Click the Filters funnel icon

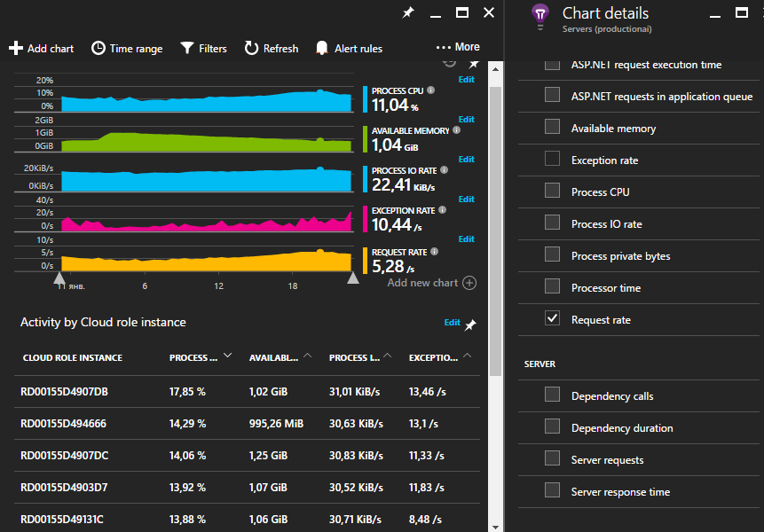(187, 48)
